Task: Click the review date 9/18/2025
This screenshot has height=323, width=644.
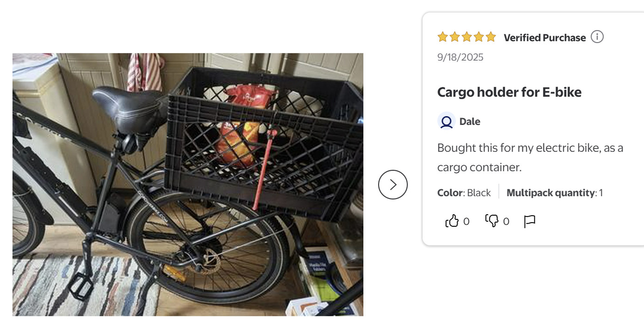Action: (x=460, y=57)
